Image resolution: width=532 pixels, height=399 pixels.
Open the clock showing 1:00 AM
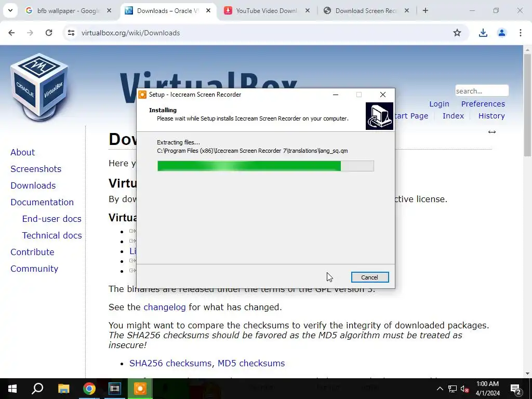pos(487,389)
